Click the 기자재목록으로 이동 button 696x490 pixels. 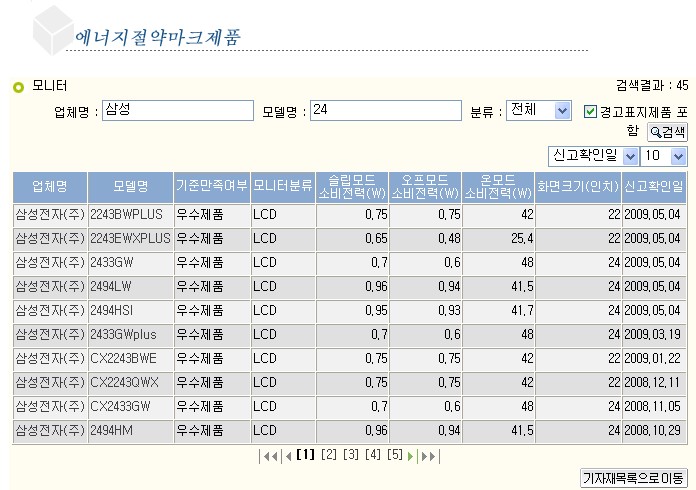coord(633,478)
